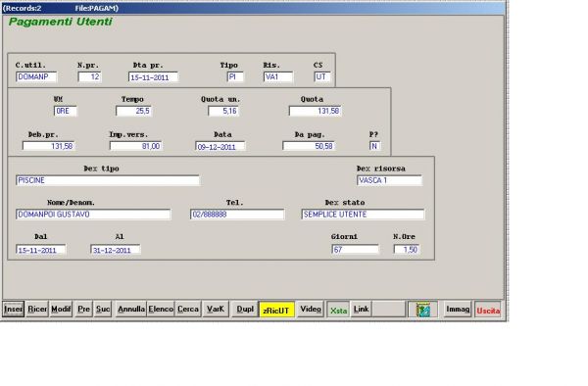Image resolution: width=588 pixels, height=386 pixels.
Task: Click the Video button
Action: (311, 310)
